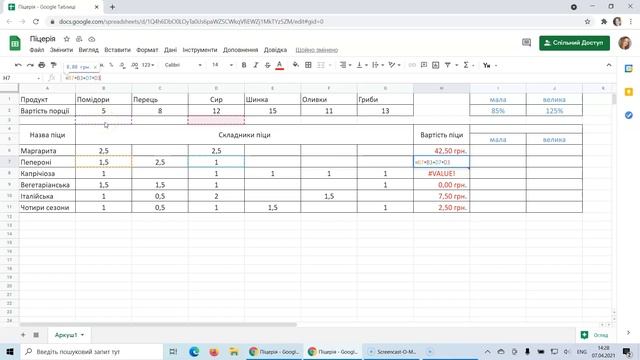640x360 pixels.
Task: Open the comment history icon
Action: coord(527,42)
